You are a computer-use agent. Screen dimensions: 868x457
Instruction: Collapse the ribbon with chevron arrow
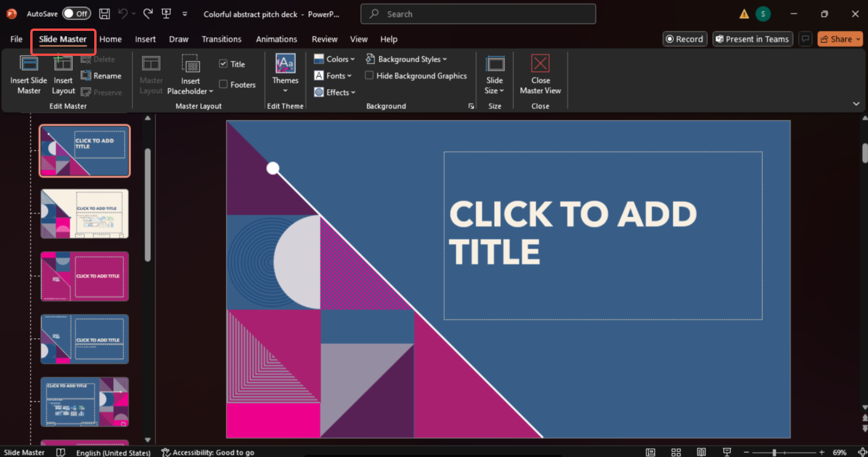(x=856, y=104)
